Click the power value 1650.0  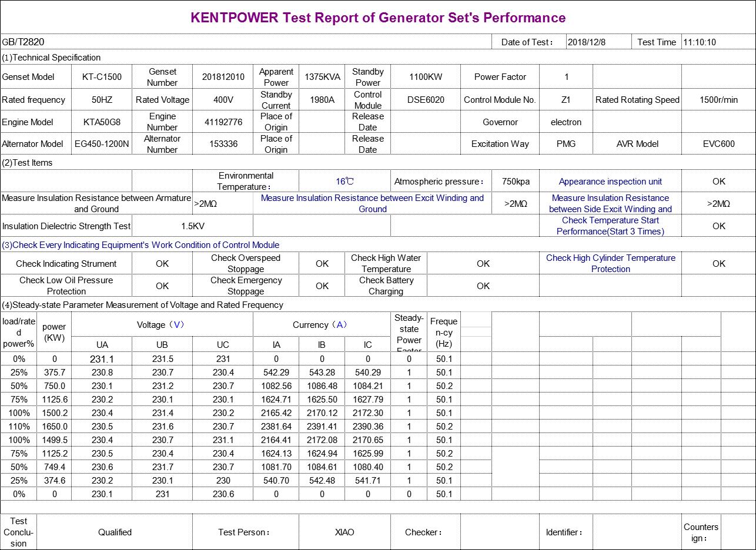[x=54, y=427]
